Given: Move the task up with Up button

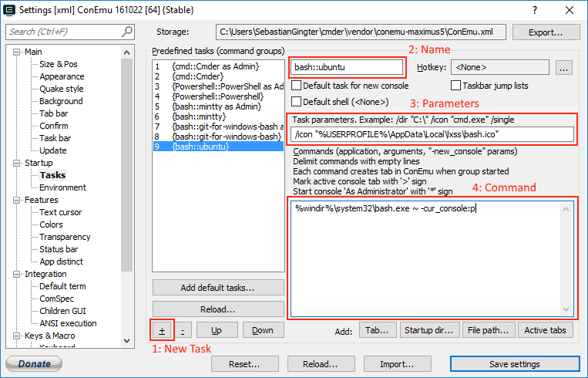Looking at the screenshot, I should pyautogui.click(x=217, y=330).
